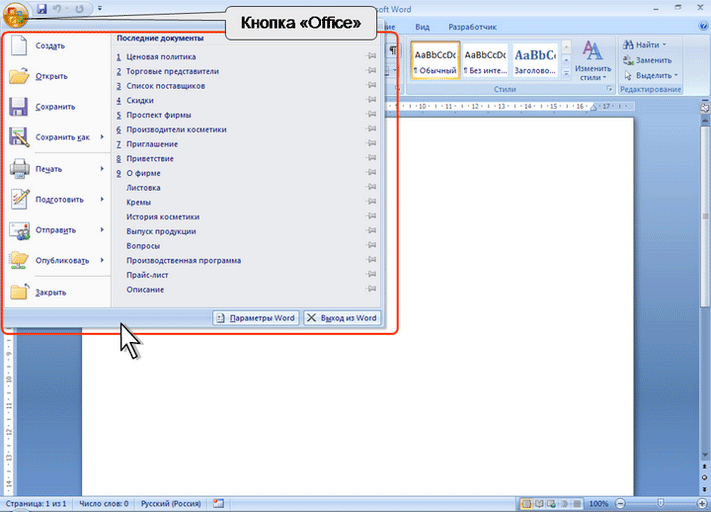Viewport: 711px width, 512px height.
Task: Click Найти in Редактирование group
Action: (644, 45)
